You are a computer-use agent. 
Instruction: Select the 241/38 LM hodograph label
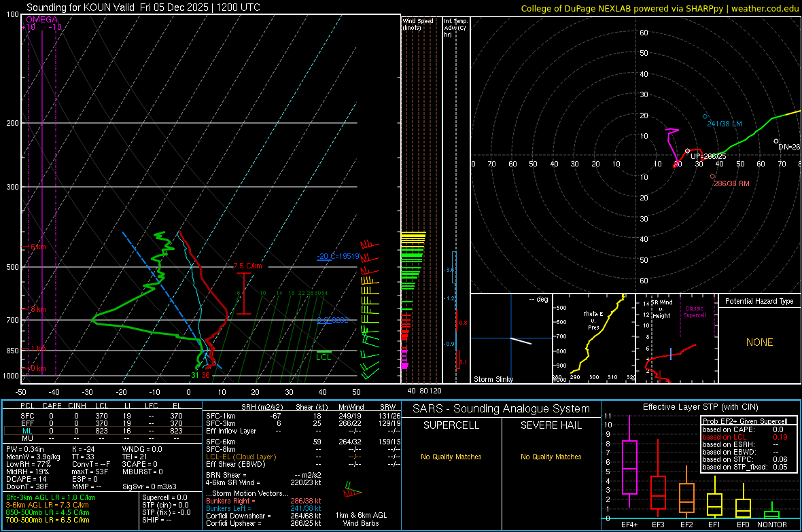725,124
